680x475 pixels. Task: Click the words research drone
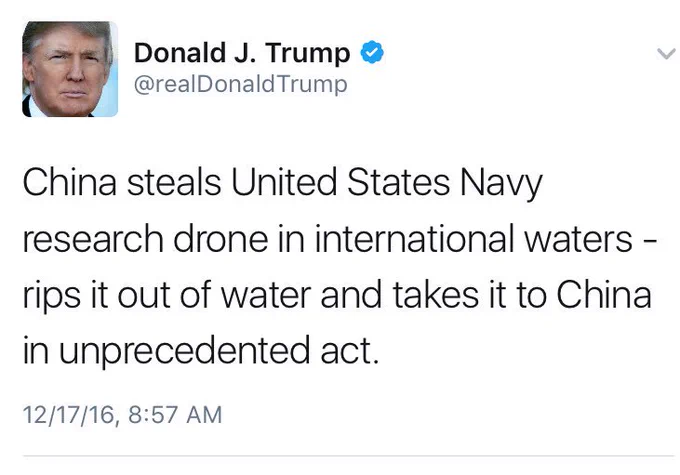coord(145,239)
